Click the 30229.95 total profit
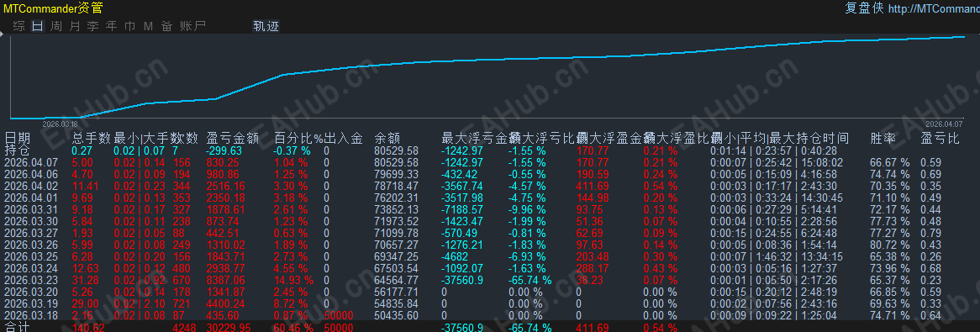The height and width of the screenshot is (332, 980). [228, 327]
